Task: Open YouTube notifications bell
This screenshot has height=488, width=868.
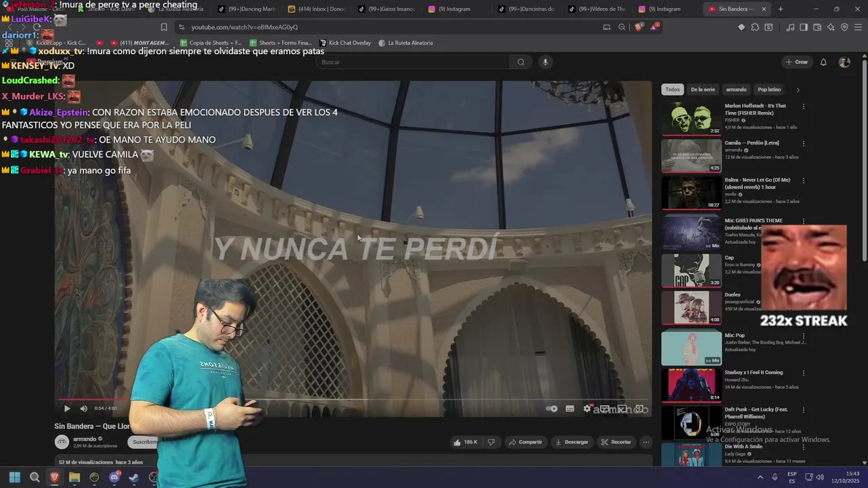Action: tap(823, 62)
